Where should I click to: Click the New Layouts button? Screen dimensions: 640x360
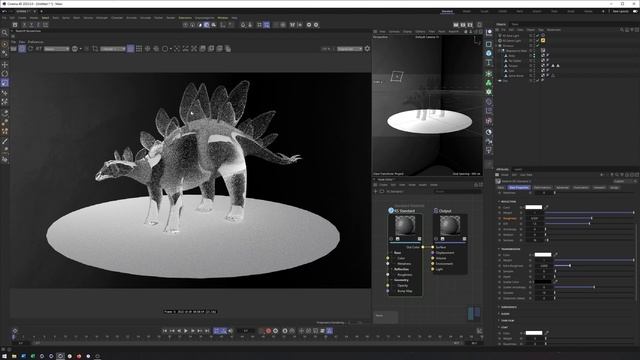click(620, 11)
